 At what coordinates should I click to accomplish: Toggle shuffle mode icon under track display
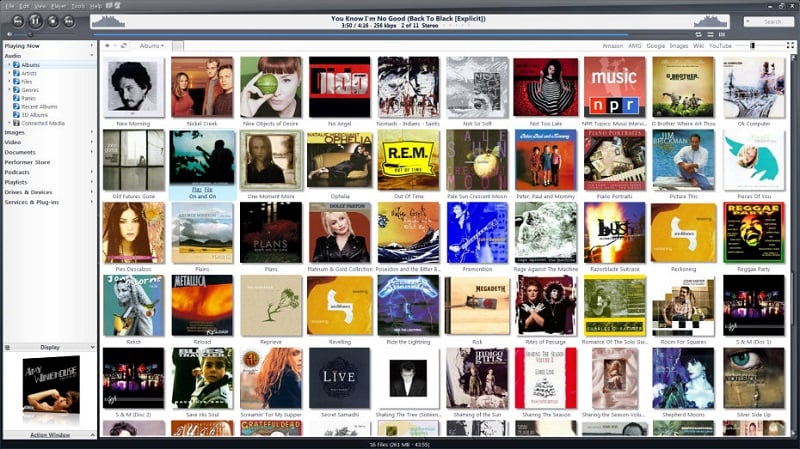pos(710,34)
